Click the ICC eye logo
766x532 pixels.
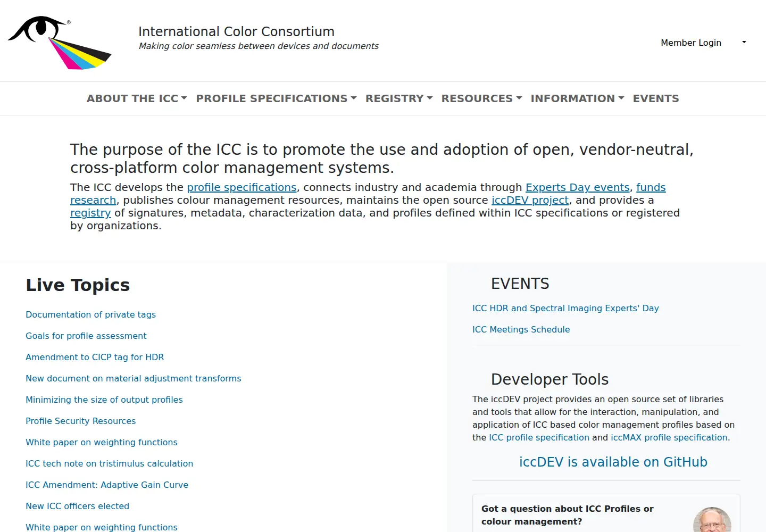point(60,43)
